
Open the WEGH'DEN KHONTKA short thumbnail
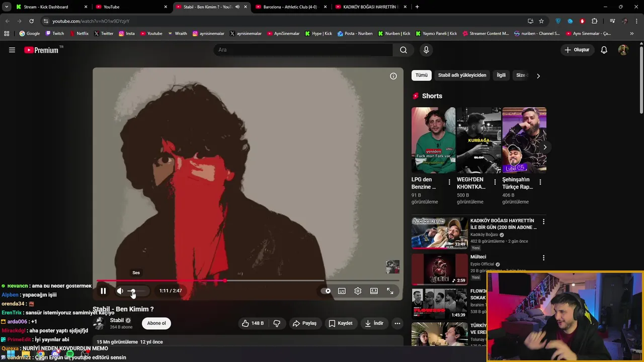pos(478,140)
